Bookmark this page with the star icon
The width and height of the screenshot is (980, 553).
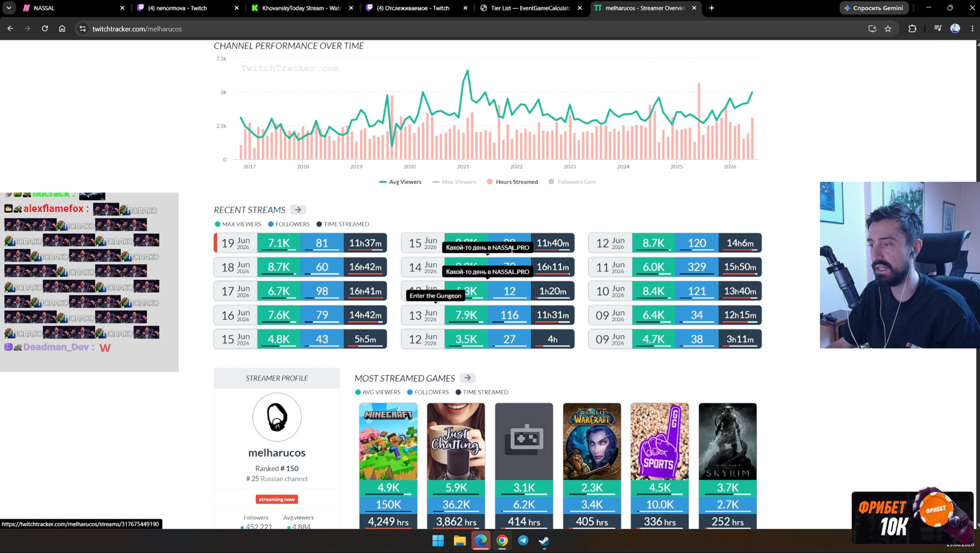pyautogui.click(x=888, y=29)
